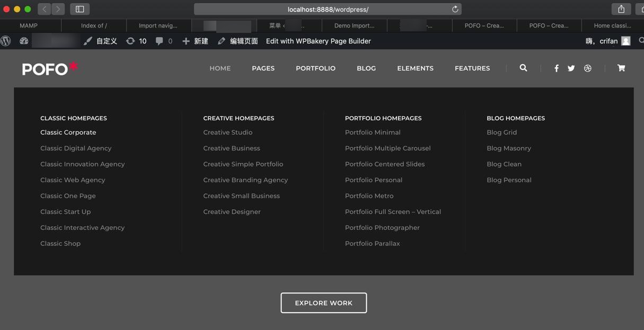Click the EXPLORE WORK button
This screenshot has height=330, width=644.
323,303
